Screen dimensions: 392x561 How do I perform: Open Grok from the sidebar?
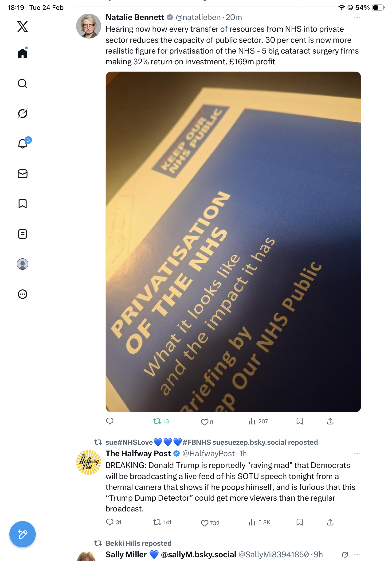tap(23, 113)
